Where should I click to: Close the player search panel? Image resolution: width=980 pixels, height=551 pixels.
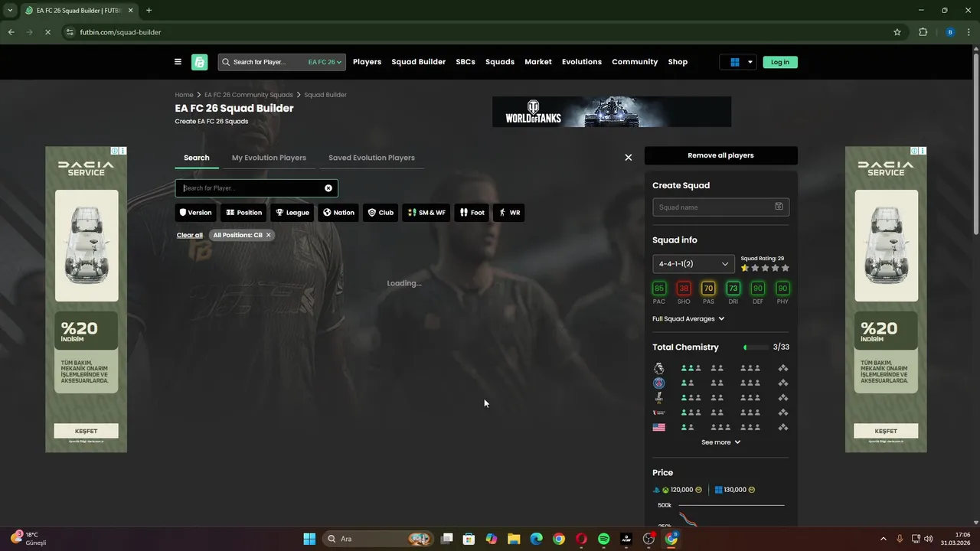pyautogui.click(x=629, y=158)
